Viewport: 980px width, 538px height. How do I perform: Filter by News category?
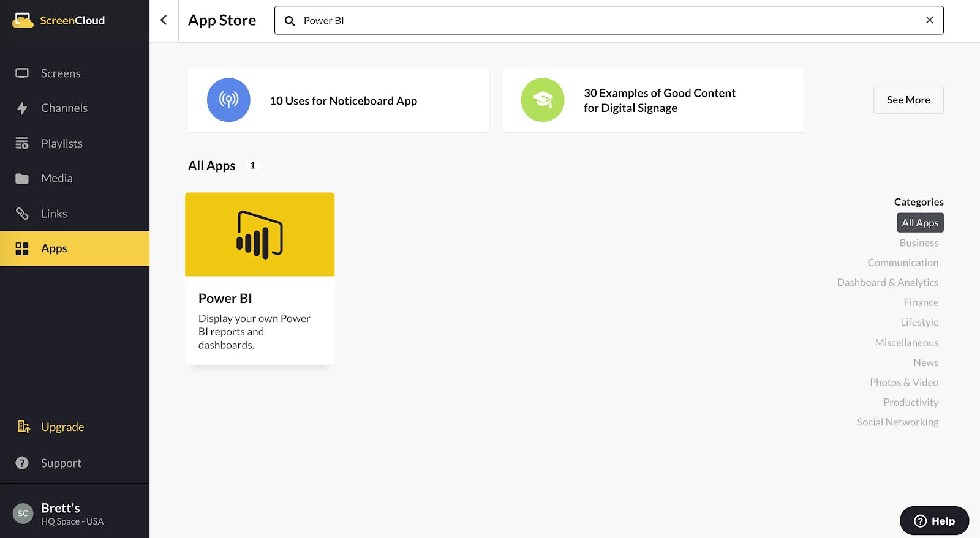click(x=925, y=362)
